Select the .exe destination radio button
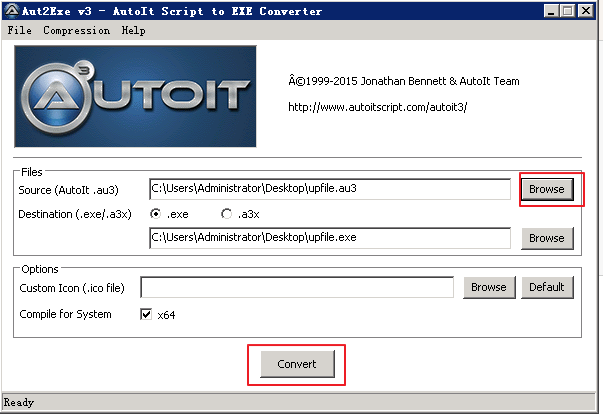 [x=155, y=213]
